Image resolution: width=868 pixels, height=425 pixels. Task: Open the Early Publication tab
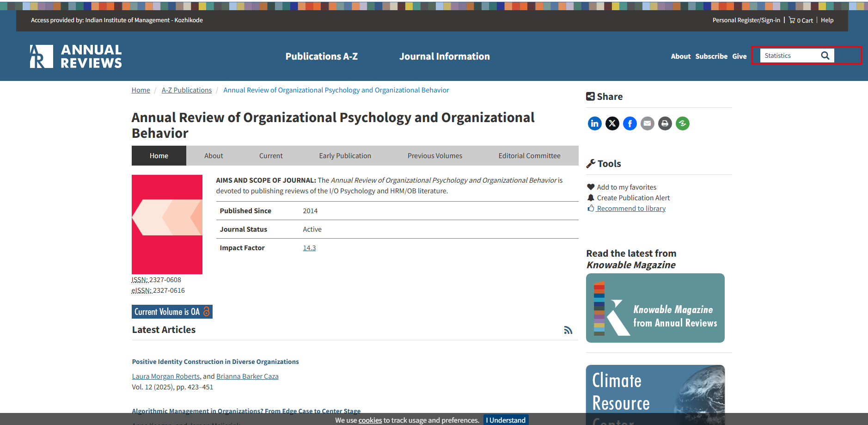[345, 156]
